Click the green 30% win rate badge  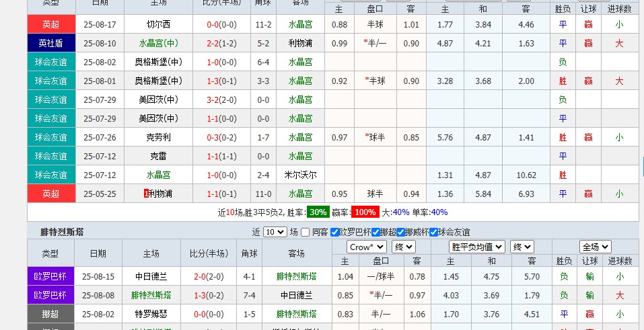coord(318,212)
